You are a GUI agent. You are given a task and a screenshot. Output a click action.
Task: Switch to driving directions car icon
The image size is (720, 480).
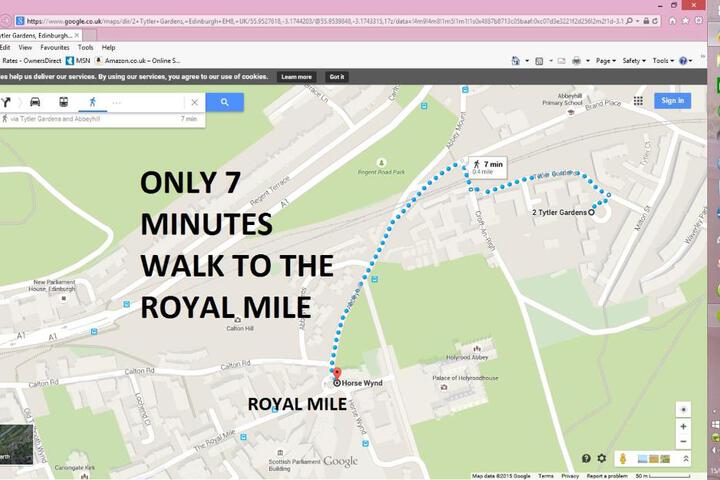tap(35, 102)
